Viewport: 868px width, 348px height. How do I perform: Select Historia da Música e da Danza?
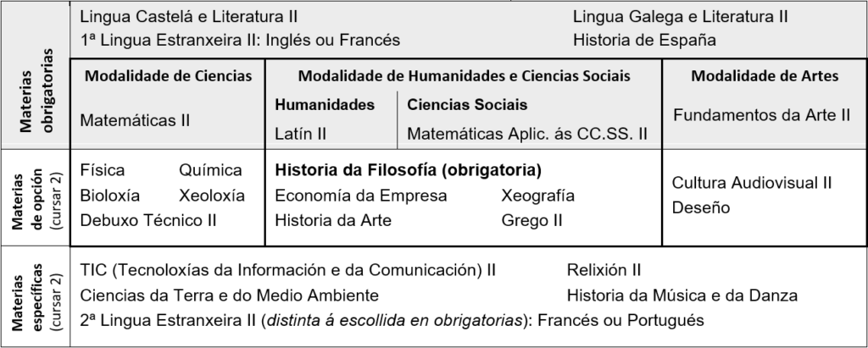tap(682, 296)
